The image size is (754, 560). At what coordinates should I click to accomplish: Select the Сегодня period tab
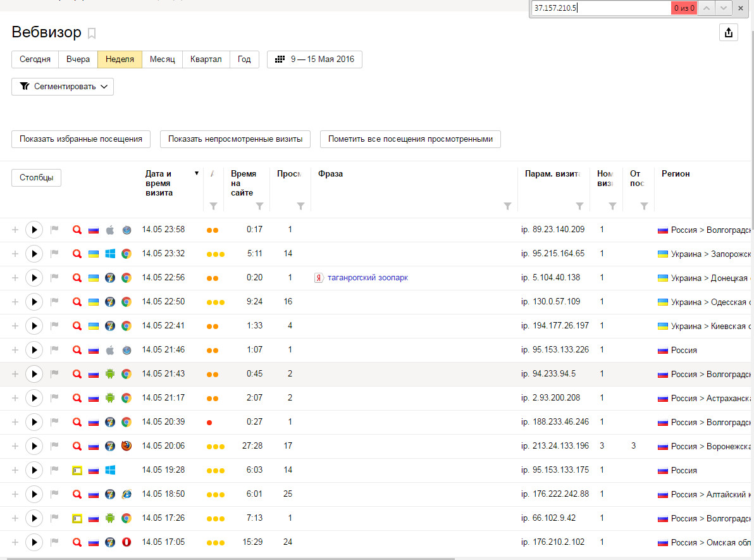[35, 59]
